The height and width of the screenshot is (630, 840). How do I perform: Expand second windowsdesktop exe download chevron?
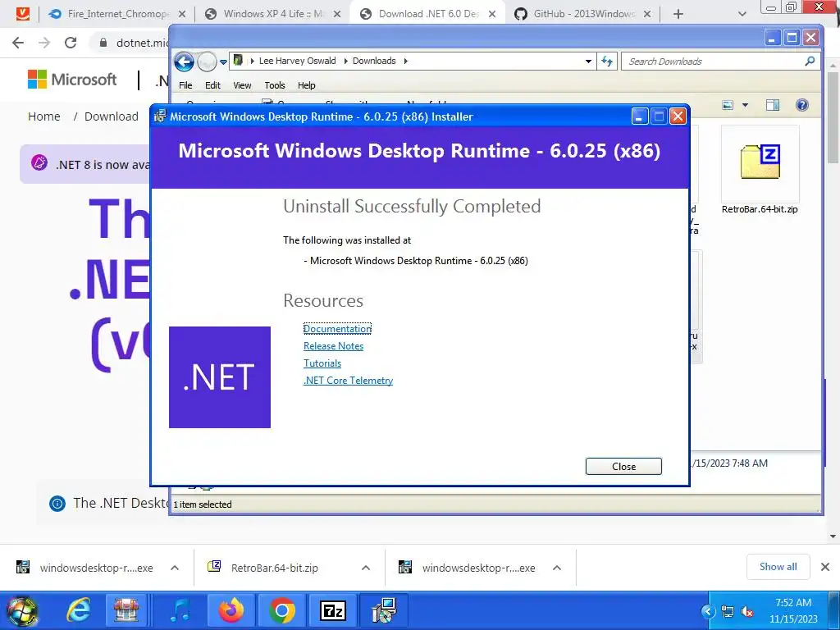pos(557,568)
